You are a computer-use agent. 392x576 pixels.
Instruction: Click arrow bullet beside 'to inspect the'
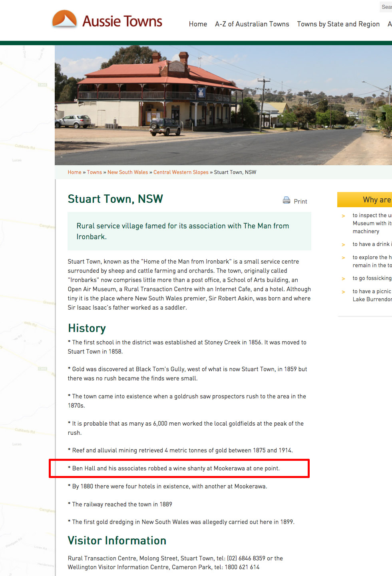[x=343, y=216]
